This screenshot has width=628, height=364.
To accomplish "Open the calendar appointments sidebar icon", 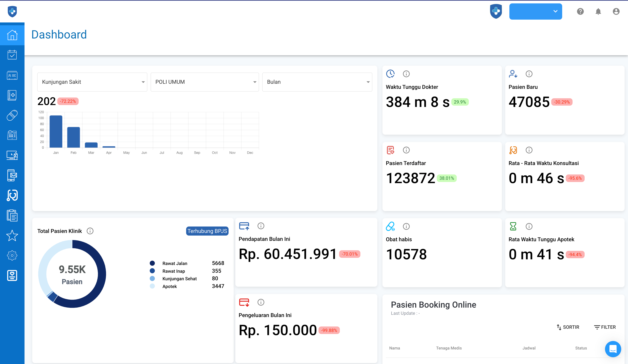I will click(12, 55).
